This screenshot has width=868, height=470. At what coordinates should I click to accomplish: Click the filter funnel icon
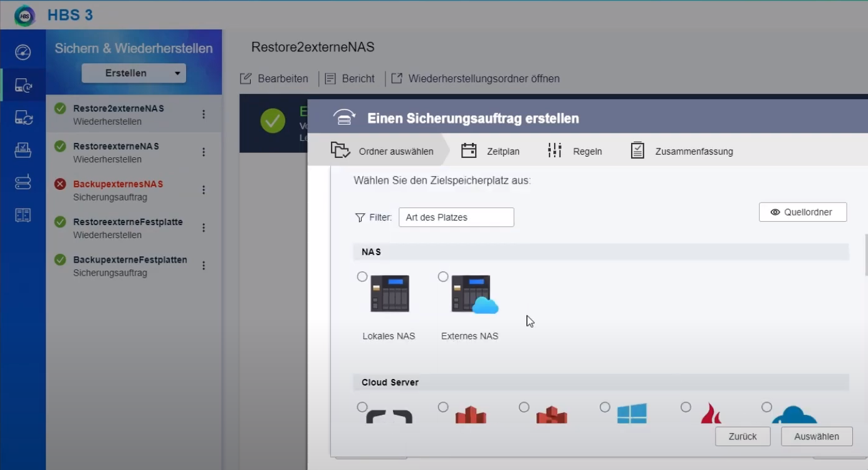360,217
